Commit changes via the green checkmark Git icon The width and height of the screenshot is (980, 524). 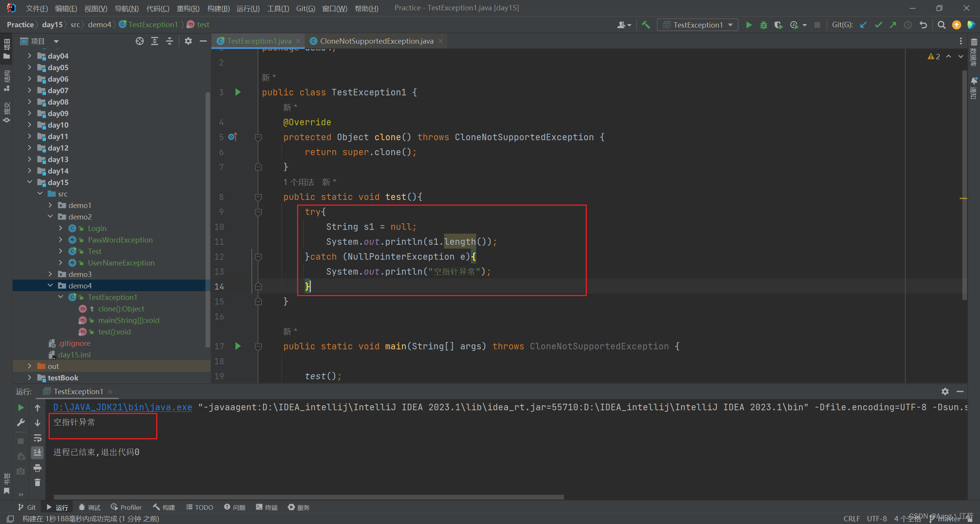pos(878,25)
